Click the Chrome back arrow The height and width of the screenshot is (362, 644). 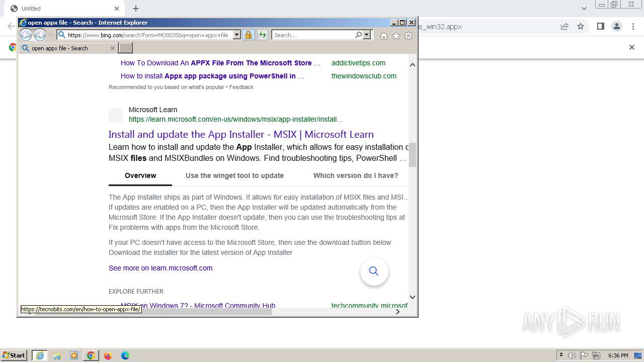10,26
